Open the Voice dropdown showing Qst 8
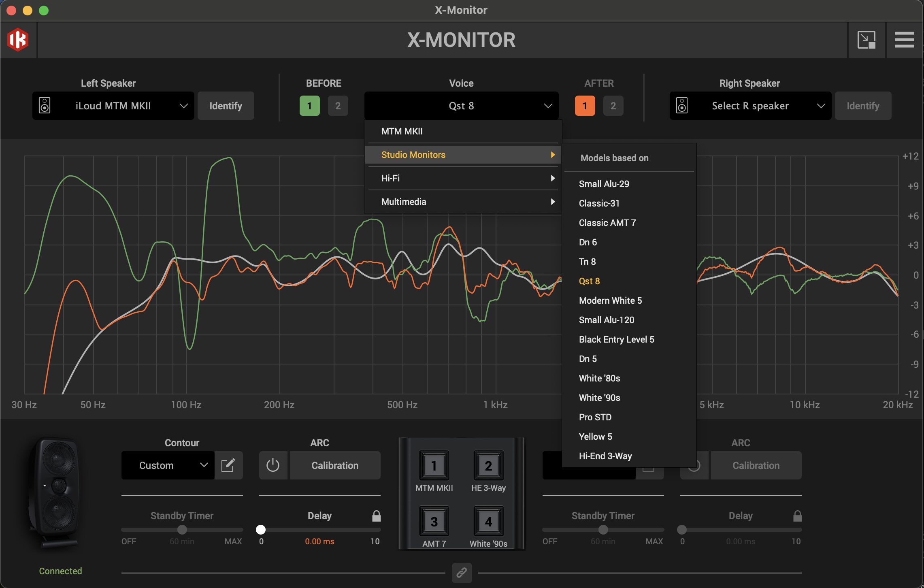 462,106
